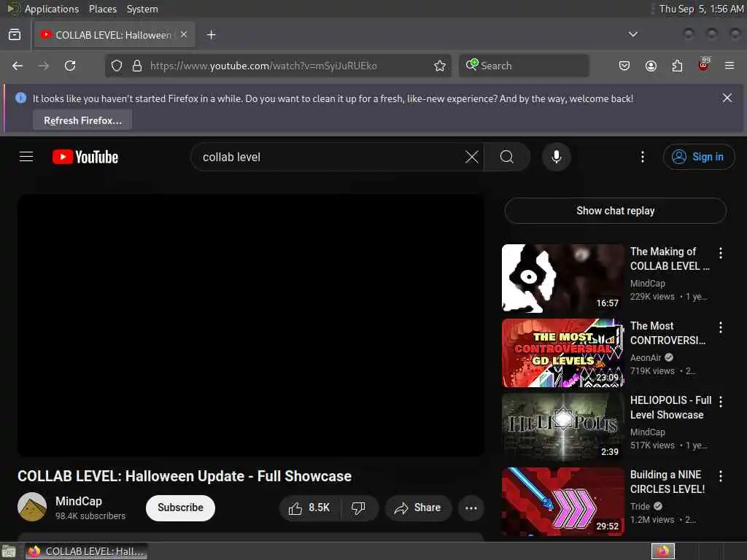This screenshot has height=560, width=747.
Task: Focus the Firefox Search box
Action: pos(524,66)
